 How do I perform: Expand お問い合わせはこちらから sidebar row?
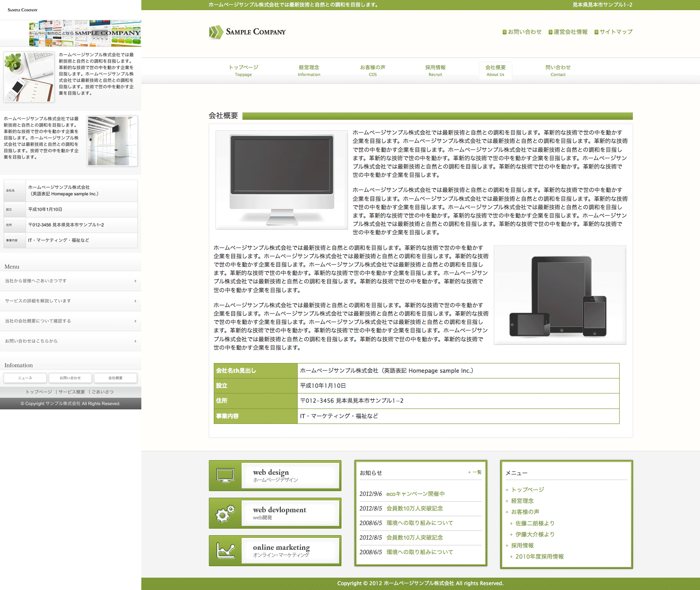[135, 341]
